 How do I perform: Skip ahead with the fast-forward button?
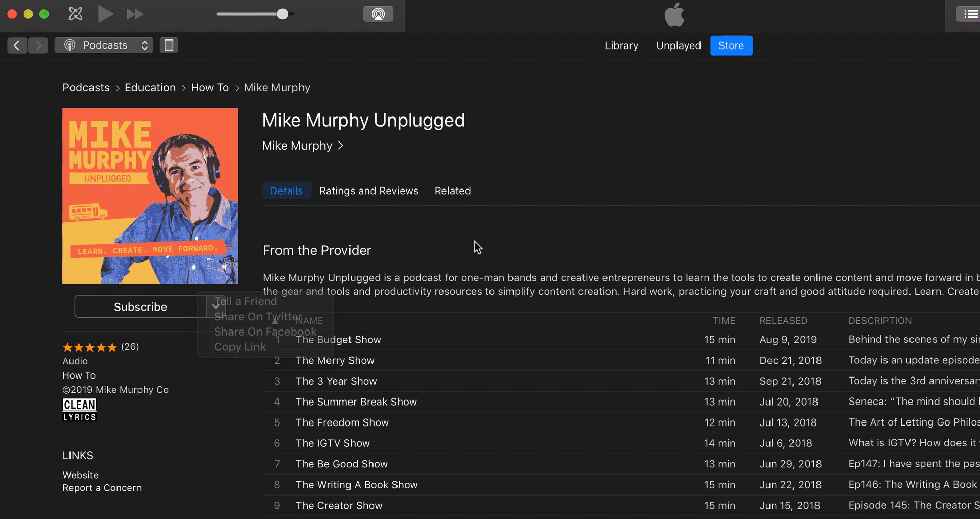[135, 14]
